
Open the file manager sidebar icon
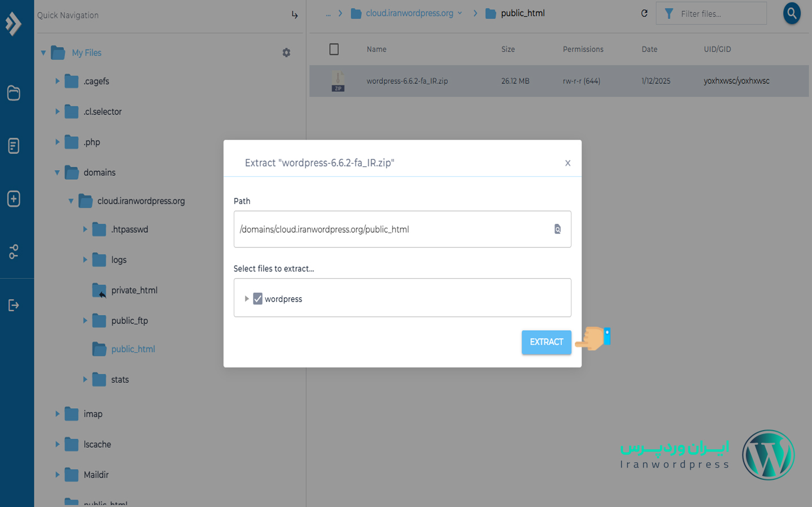(x=14, y=93)
